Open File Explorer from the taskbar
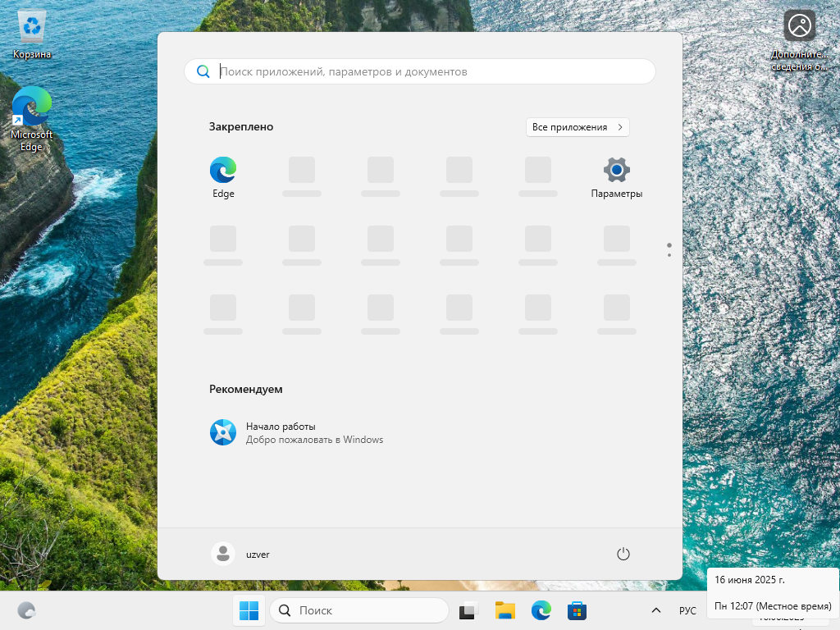The width and height of the screenshot is (840, 630). (504, 610)
